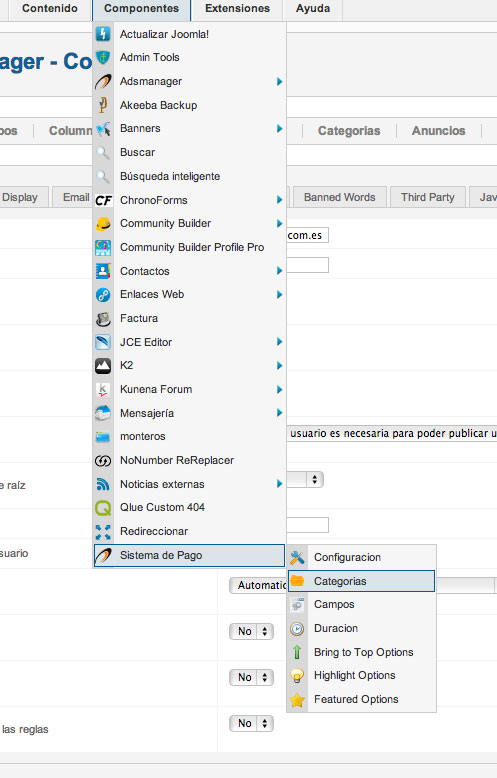Click the Community Builder Profile Pro icon
This screenshot has width=497, height=778.
coord(103,247)
